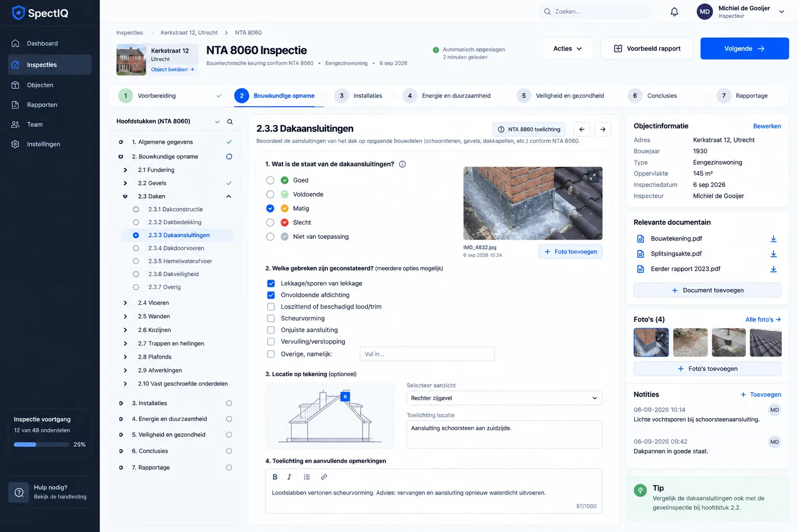Open the roof tiles photo thumbnail
798x532 pixels.
coord(766,342)
